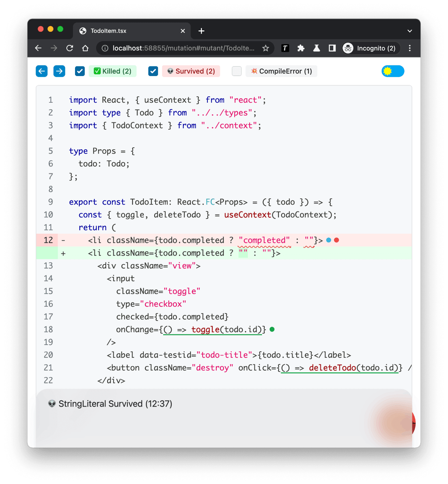
Task: Click the yellow minimize window dot
Action: pos(50,29)
